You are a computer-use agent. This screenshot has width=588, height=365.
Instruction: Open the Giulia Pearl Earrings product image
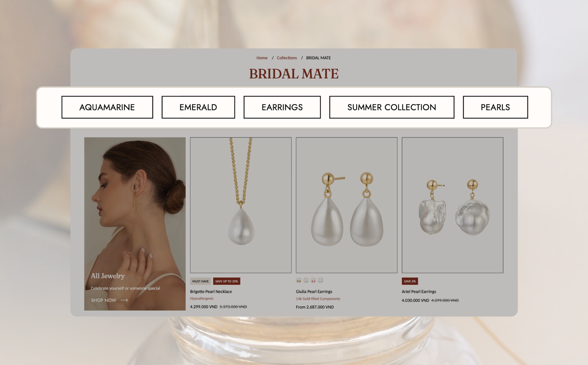point(347,205)
